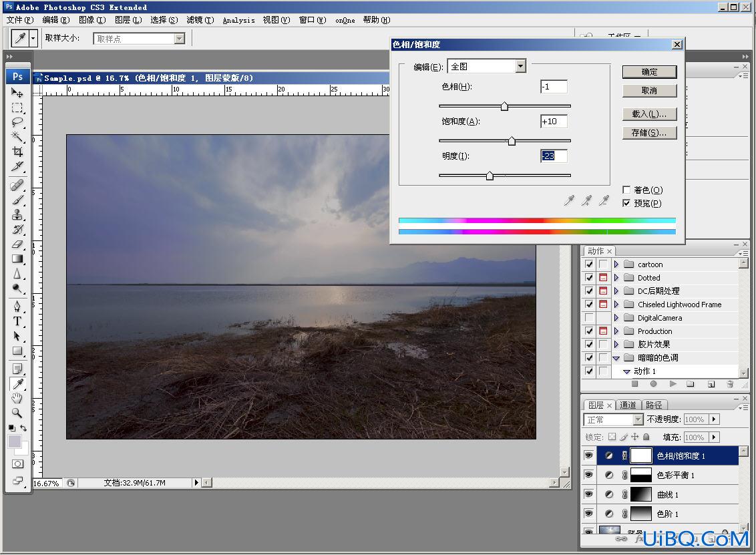756x555 pixels.
Task: Open the 图像(I) menu
Action: (91, 20)
